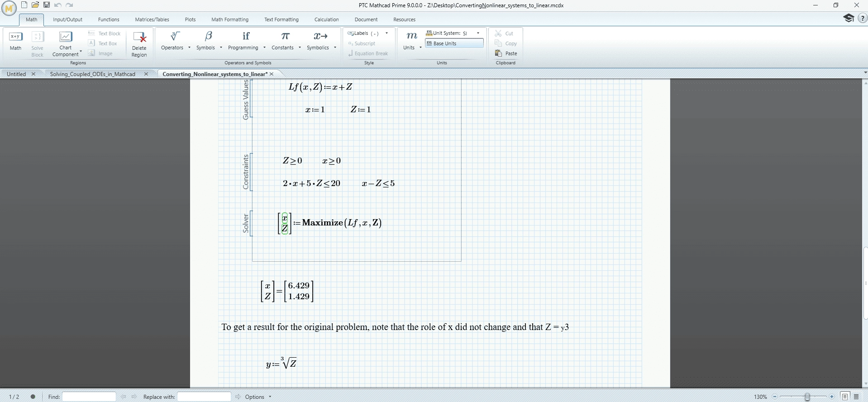Image resolution: width=868 pixels, height=402 pixels.
Task: Switch to the Input/Output ribbon tab
Action: tap(67, 19)
